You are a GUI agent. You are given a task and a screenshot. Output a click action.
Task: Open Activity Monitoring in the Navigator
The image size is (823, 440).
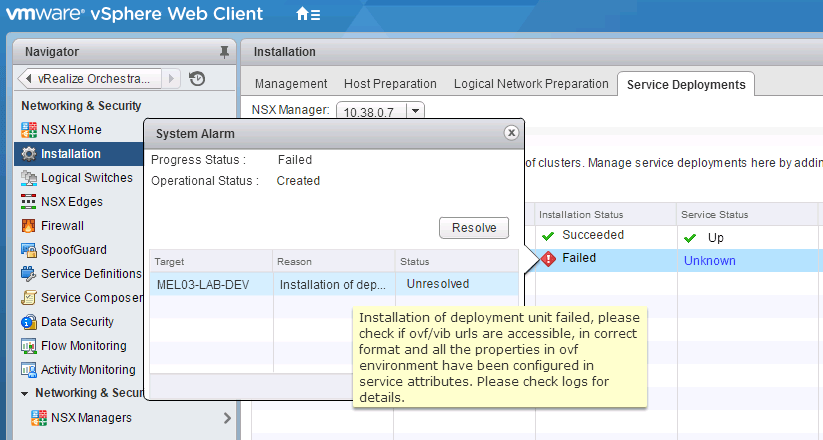coord(88,370)
